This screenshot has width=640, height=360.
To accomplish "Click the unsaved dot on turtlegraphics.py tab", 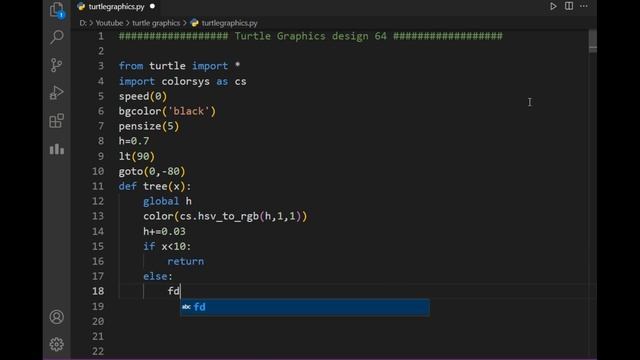I will (x=152, y=7).
